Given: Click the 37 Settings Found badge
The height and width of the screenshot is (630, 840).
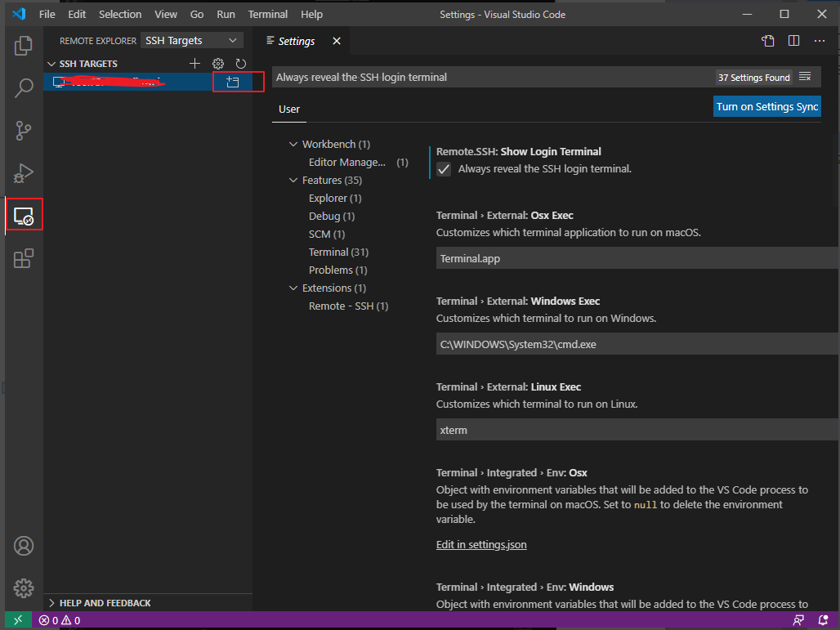Looking at the screenshot, I should [753, 78].
